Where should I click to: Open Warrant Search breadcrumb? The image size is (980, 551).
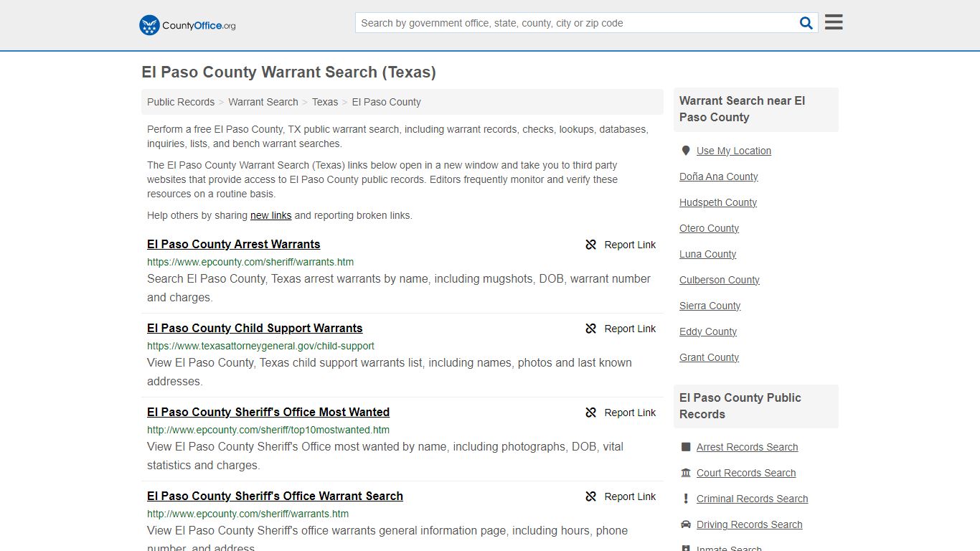263,102
